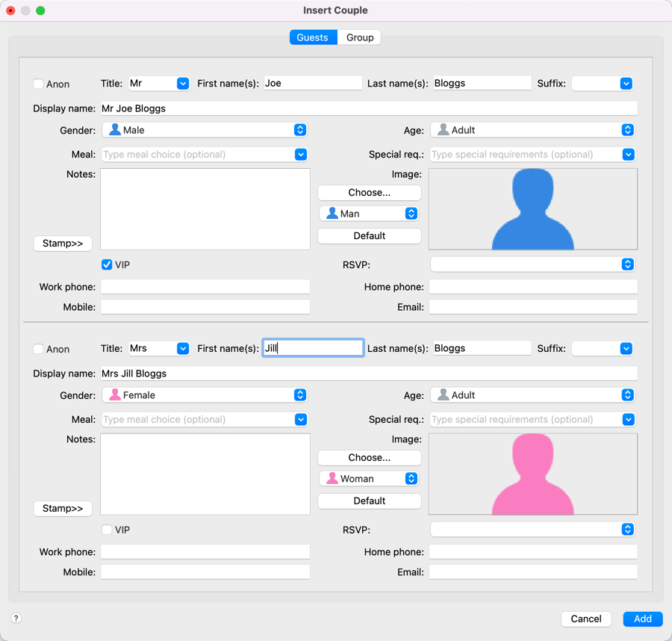The height and width of the screenshot is (641, 672).
Task: Open Jill's RSVP dropdown
Action: click(533, 530)
